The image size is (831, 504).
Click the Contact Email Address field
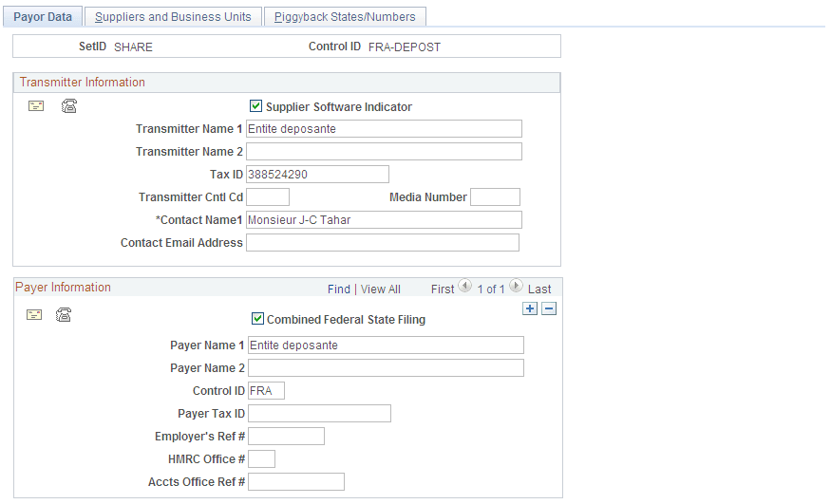coord(383,242)
